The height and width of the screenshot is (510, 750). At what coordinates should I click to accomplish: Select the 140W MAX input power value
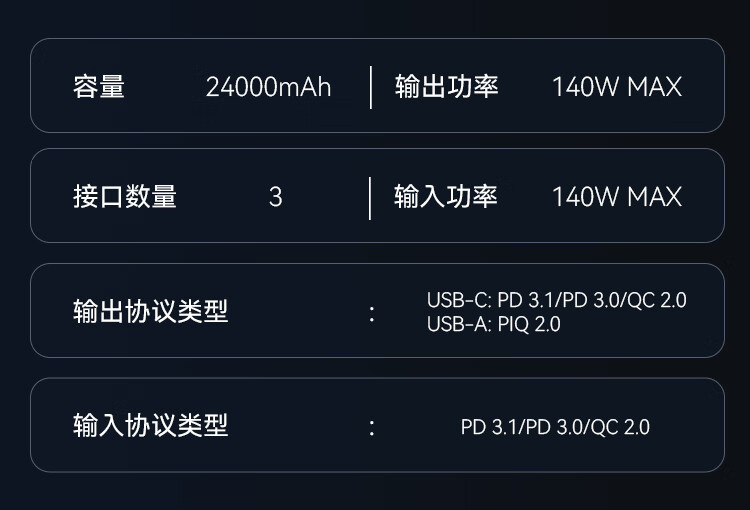pos(617,197)
